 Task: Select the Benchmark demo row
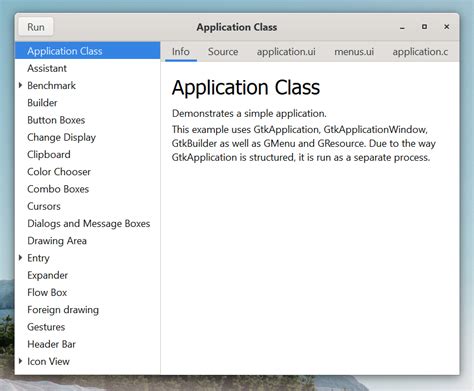tap(87, 85)
